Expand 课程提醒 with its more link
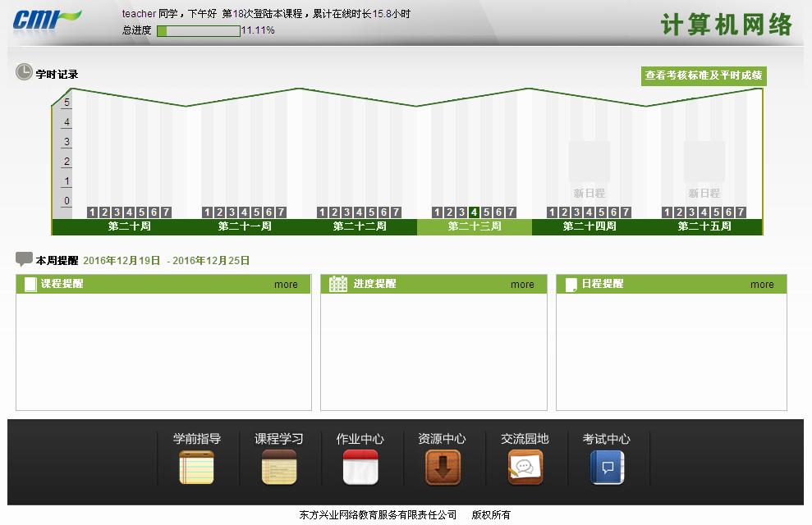 coord(286,285)
